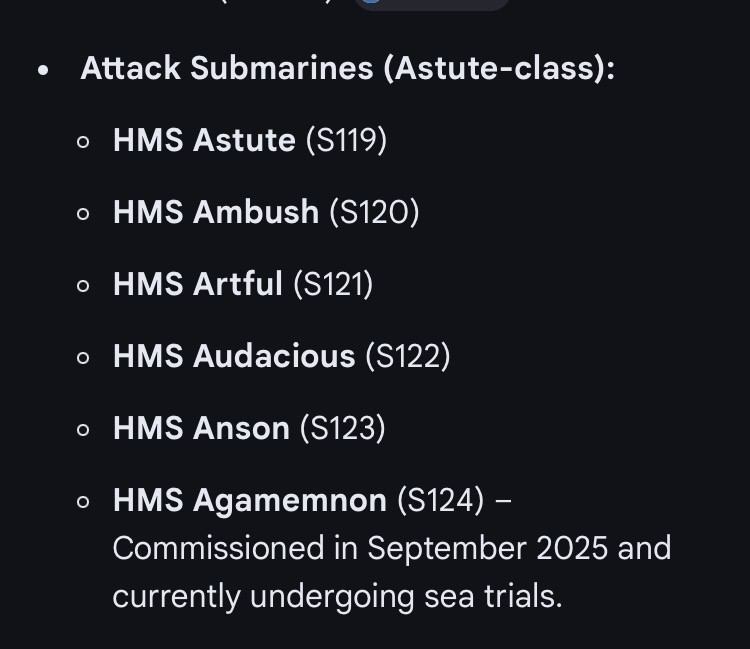Click the blue icon in the source chip
750x649 pixels.
point(371,3)
